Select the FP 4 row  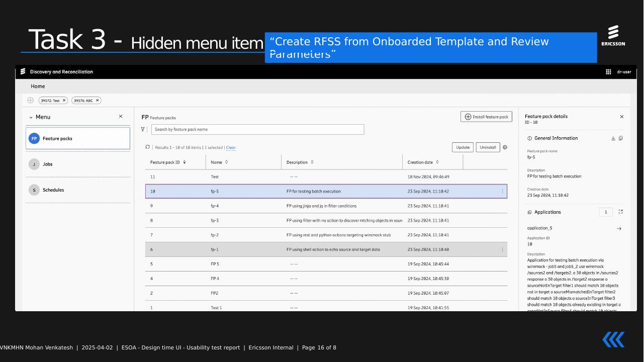coord(326,279)
